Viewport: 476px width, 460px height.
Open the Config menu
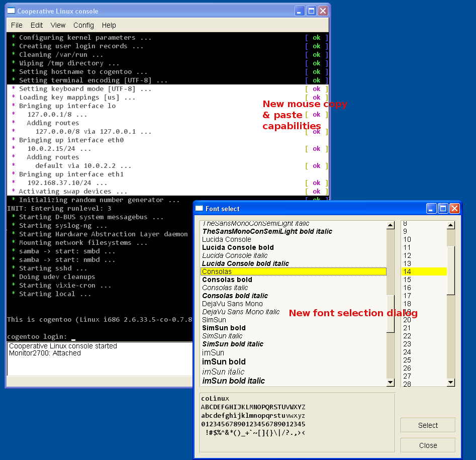[x=83, y=25]
